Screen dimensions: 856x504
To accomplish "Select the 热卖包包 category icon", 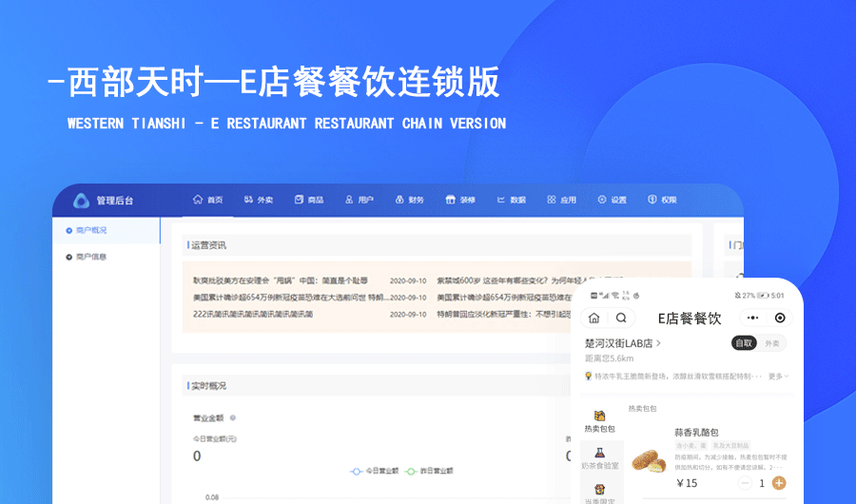I will (599, 417).
